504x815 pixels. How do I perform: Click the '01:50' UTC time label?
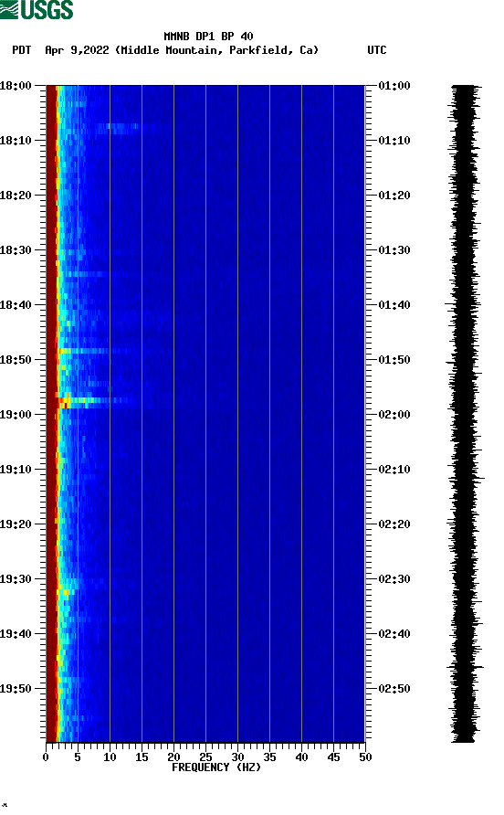[x=394, y=360]
